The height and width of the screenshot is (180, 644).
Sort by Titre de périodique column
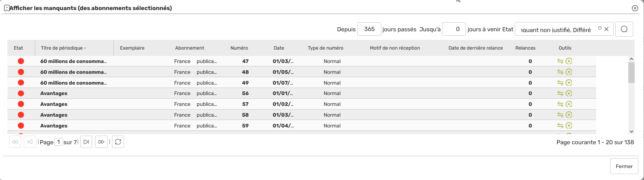click(62, 48)
